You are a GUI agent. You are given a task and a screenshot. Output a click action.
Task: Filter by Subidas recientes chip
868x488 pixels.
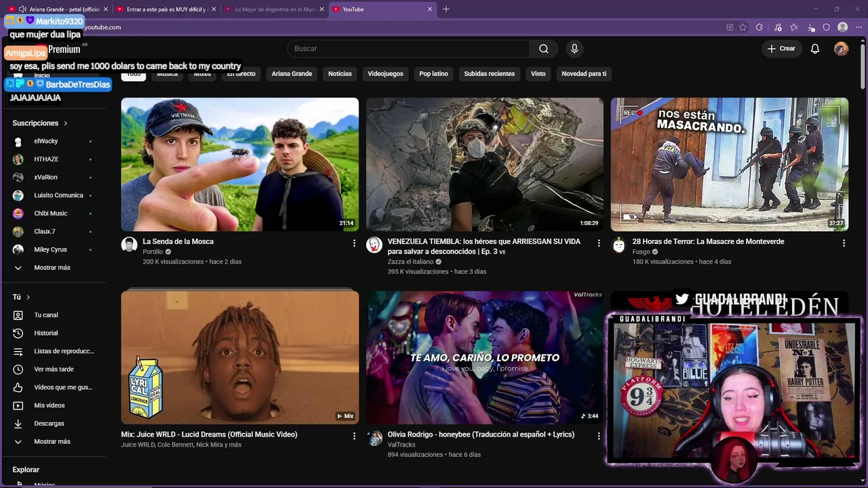pyautogui.click(x=489, y=74)
